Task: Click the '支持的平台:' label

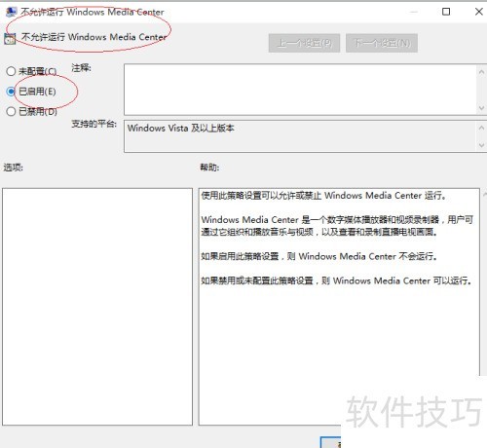Action: (94, 124)
